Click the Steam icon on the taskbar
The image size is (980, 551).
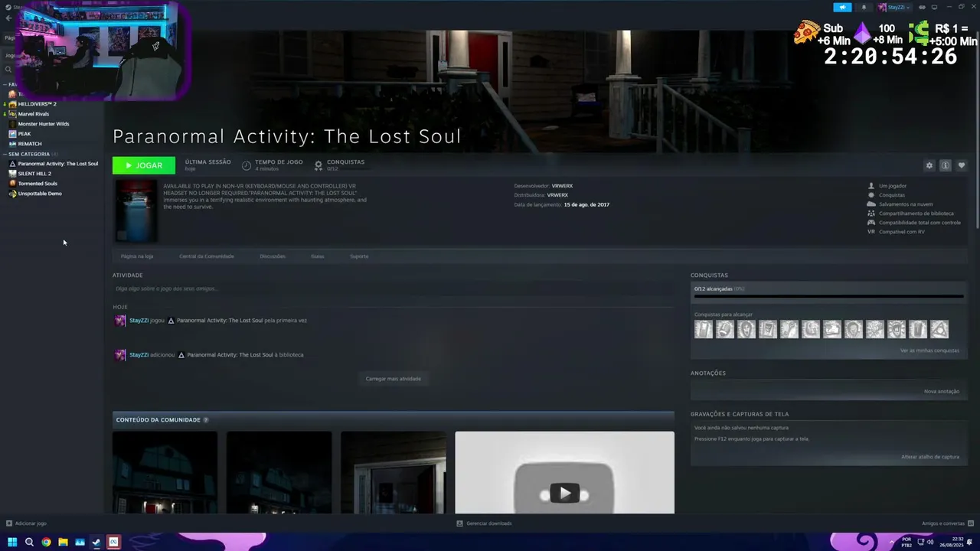96,543
